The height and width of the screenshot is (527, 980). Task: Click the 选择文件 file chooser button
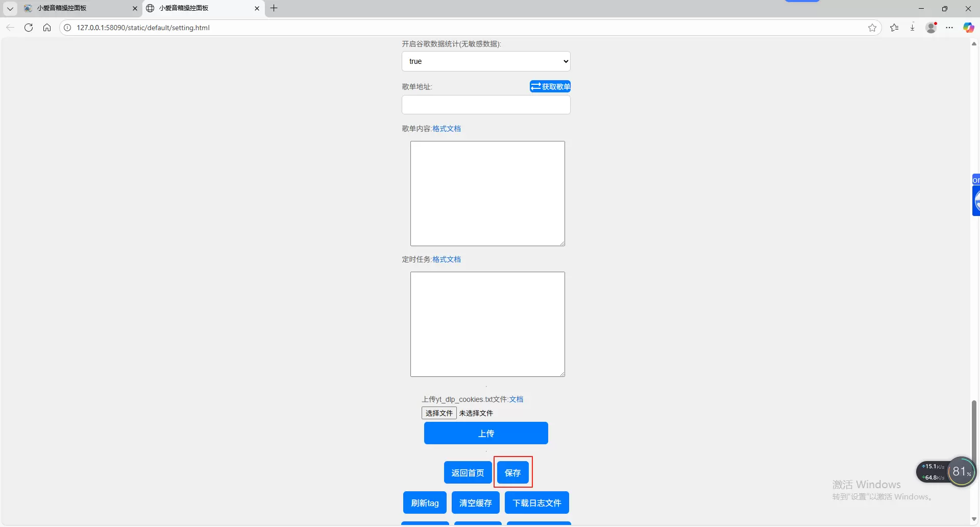439,413
